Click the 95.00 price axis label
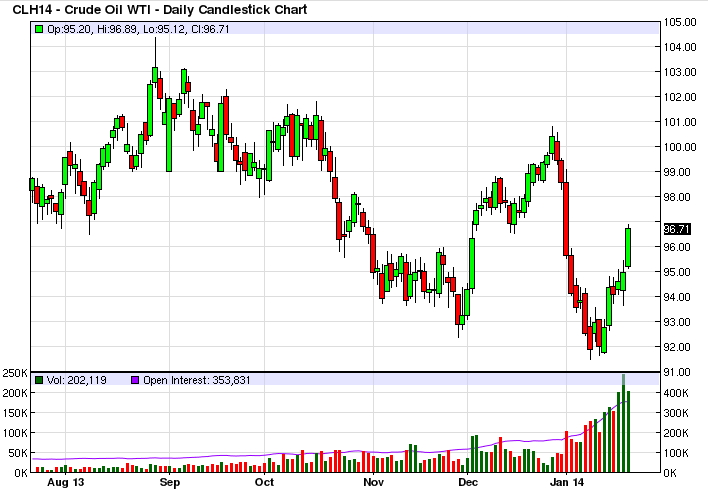 [677, 272]
